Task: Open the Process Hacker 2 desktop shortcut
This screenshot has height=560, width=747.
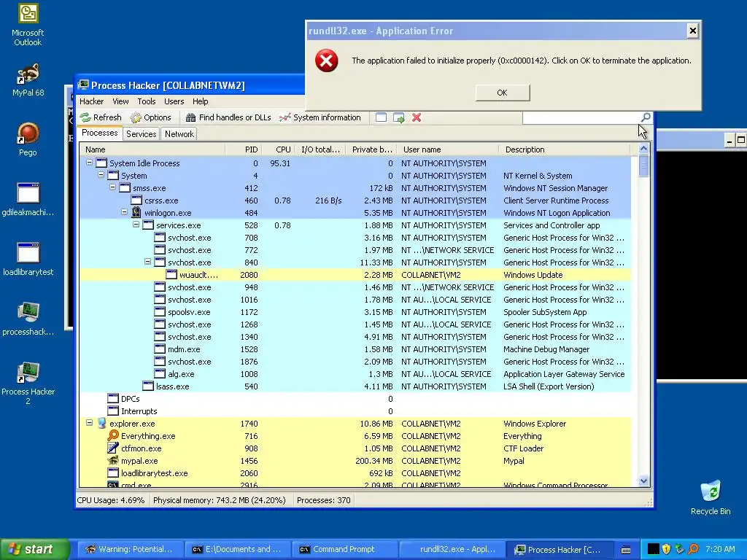Action: coord(28,384)
